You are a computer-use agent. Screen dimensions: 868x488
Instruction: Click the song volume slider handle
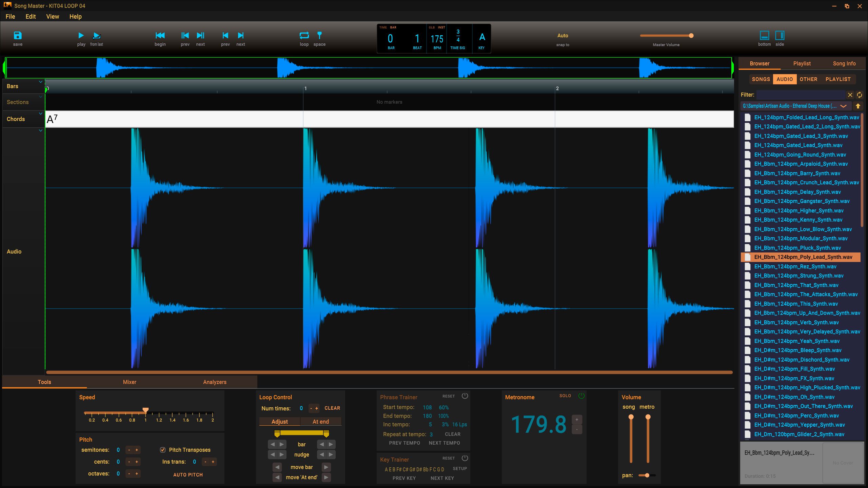[631, 417]
